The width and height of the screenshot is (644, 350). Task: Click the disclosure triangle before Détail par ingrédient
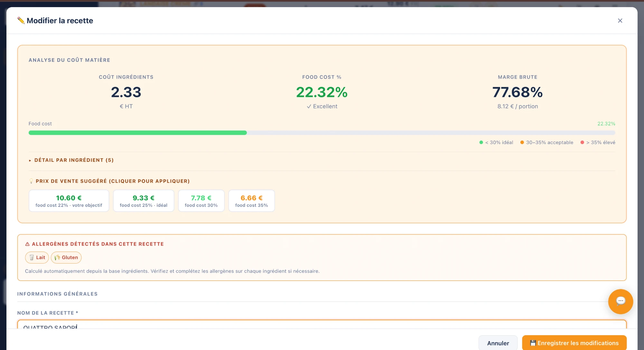click(x=30, y=160)
